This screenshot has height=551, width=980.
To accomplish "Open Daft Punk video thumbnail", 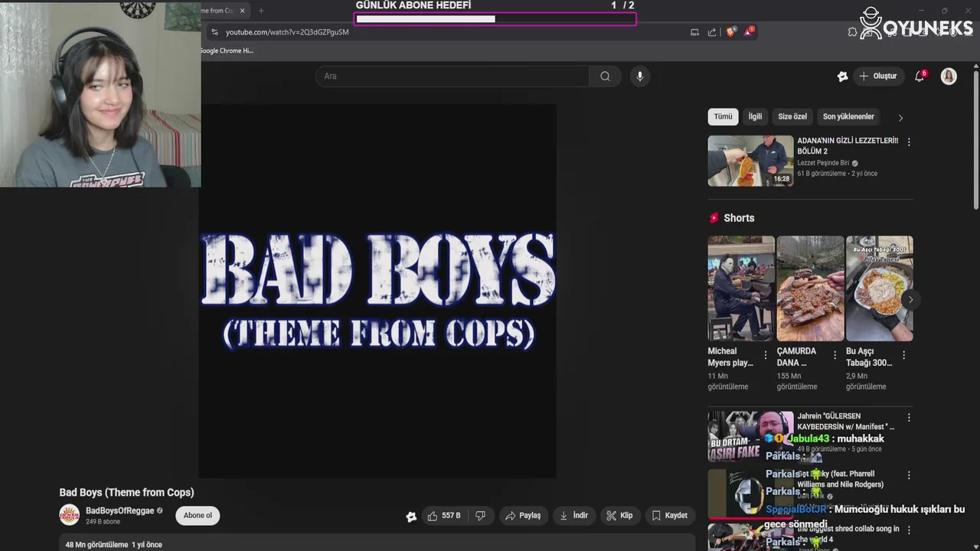I will [x=751, y=494].
